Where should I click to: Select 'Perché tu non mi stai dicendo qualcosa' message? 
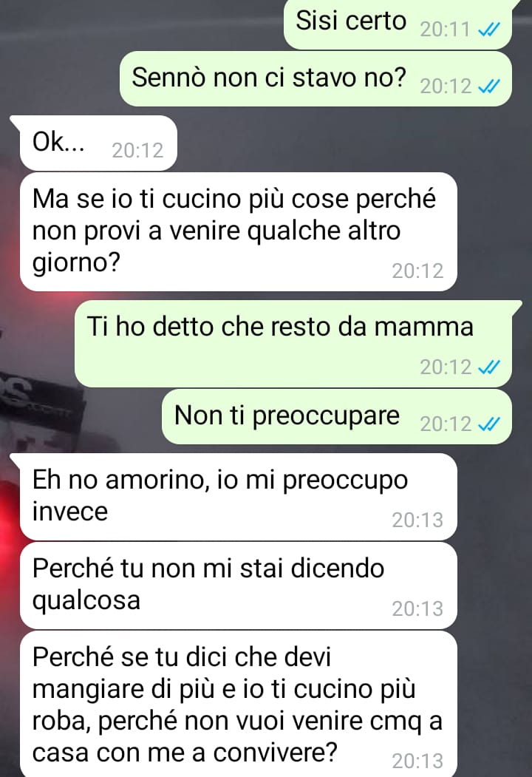tap(238, 586)
